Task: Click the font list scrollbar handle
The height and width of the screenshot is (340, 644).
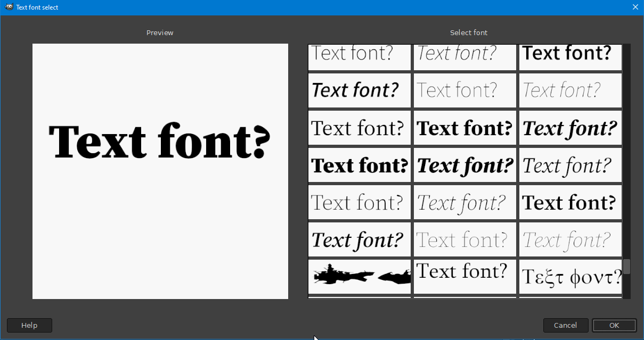Action: (627, 267)
